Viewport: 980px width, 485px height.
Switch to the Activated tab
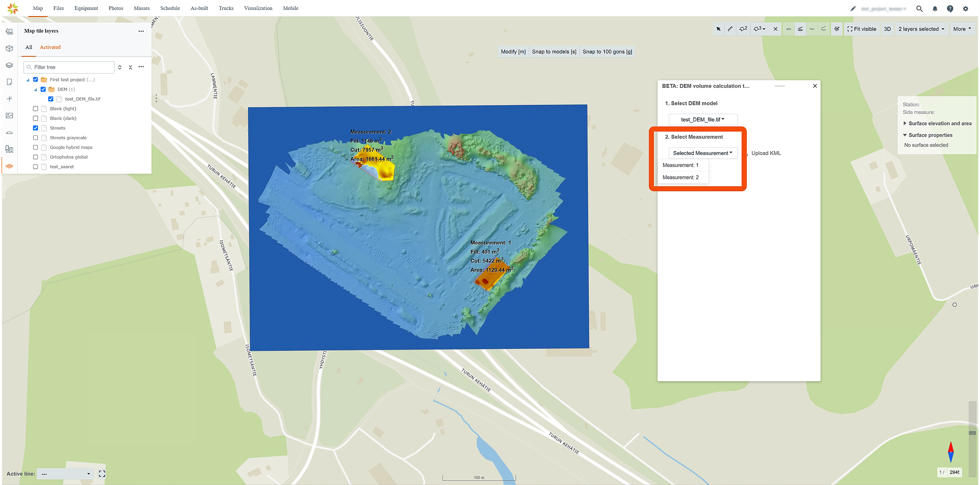point(50,47)
